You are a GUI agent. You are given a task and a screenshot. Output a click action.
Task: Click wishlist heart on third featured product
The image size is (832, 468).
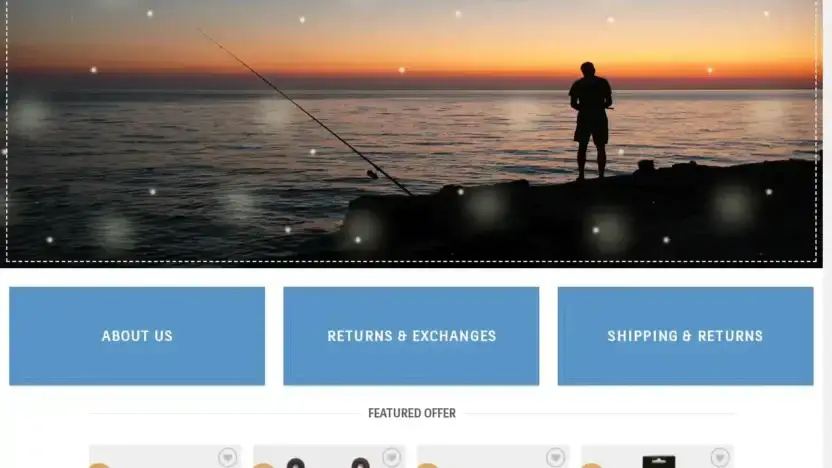[556, 457]
